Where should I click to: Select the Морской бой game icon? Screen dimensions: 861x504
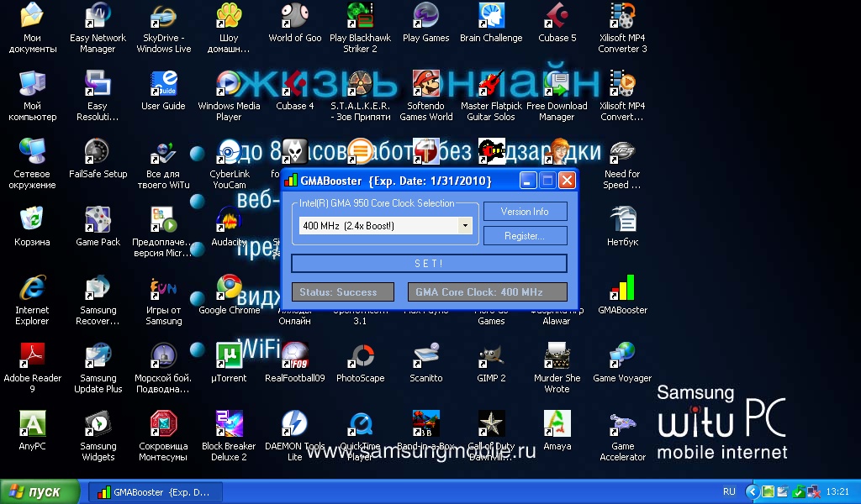[x=164, y=355]
